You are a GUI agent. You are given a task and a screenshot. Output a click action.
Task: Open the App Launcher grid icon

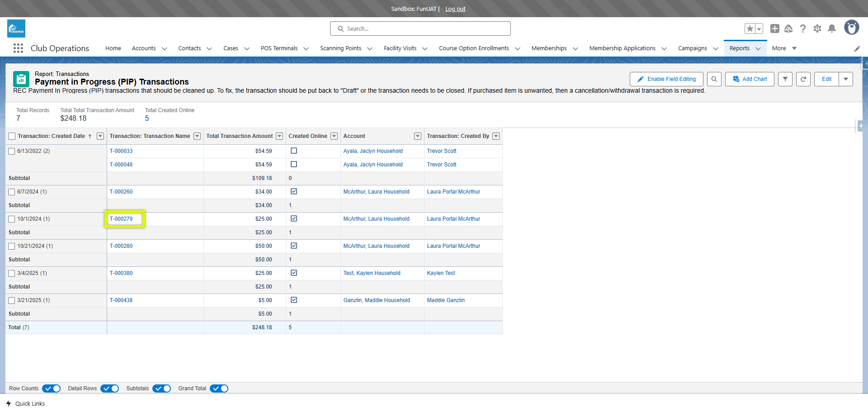[18, 48]
